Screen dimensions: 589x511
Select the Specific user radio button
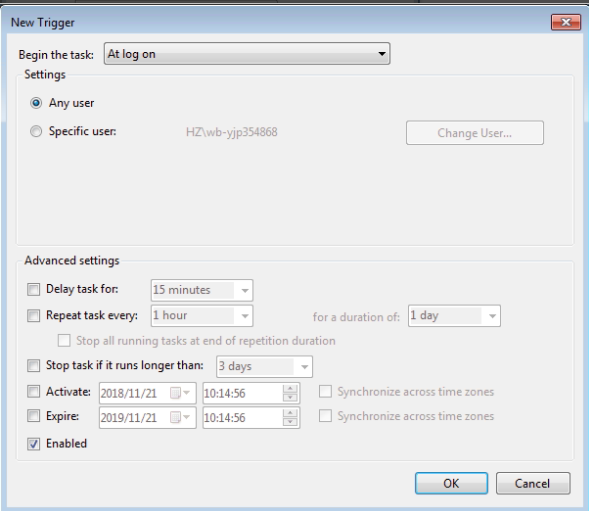pos(36,132)
